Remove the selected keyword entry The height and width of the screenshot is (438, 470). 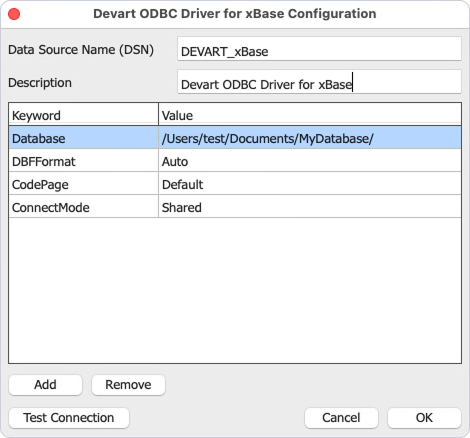[128, 385]
